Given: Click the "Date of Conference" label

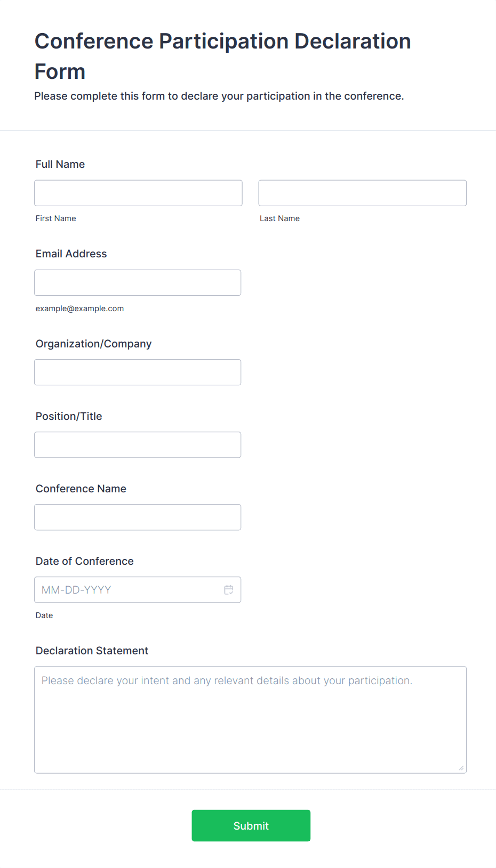Looking at the screenshot, I should [x=84, y=561].
